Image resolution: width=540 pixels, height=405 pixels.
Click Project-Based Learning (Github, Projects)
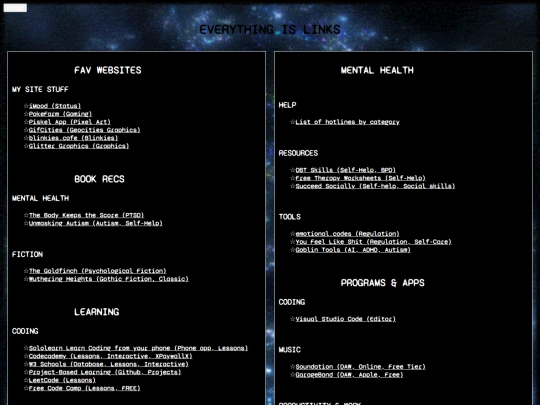click(105, 372)
